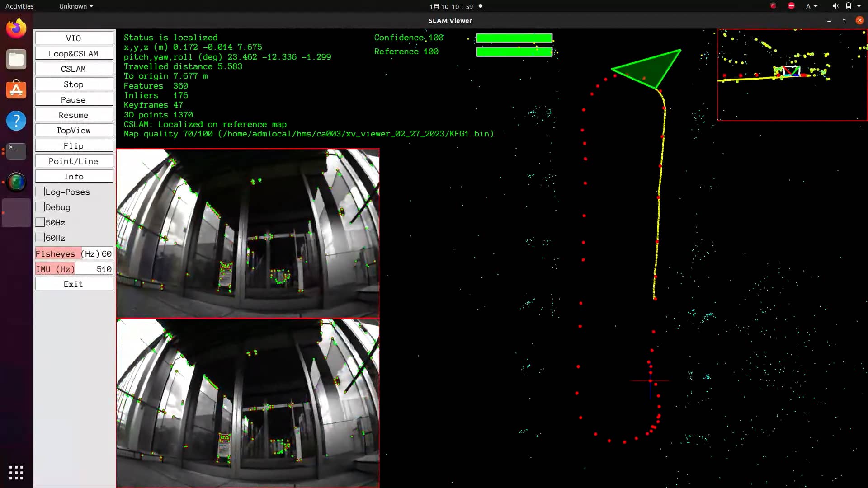Open Show Applications grid
868x488 pixels.
click(16, 472)
